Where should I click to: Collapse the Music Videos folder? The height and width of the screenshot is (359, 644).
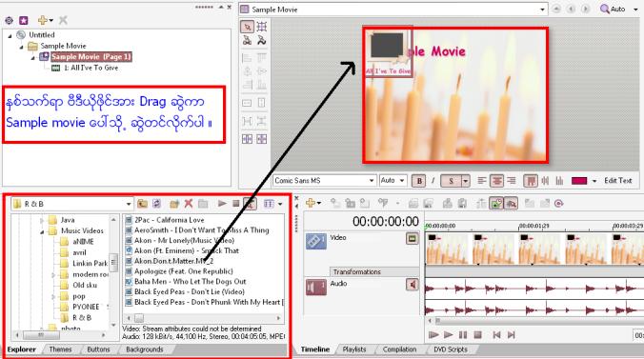[42, 231]
